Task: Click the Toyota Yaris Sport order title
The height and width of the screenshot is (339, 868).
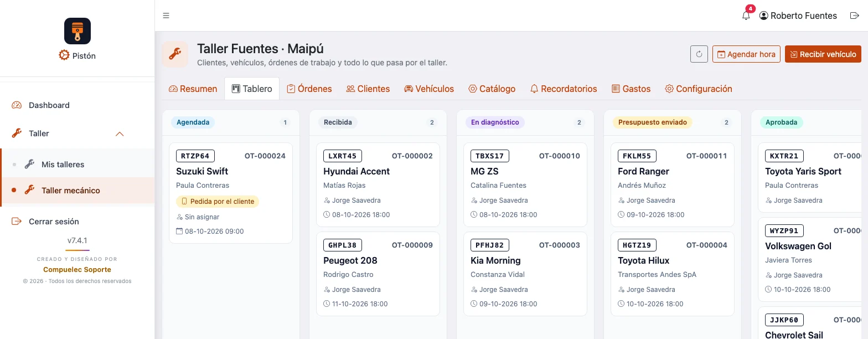Action: coord(803,171)
